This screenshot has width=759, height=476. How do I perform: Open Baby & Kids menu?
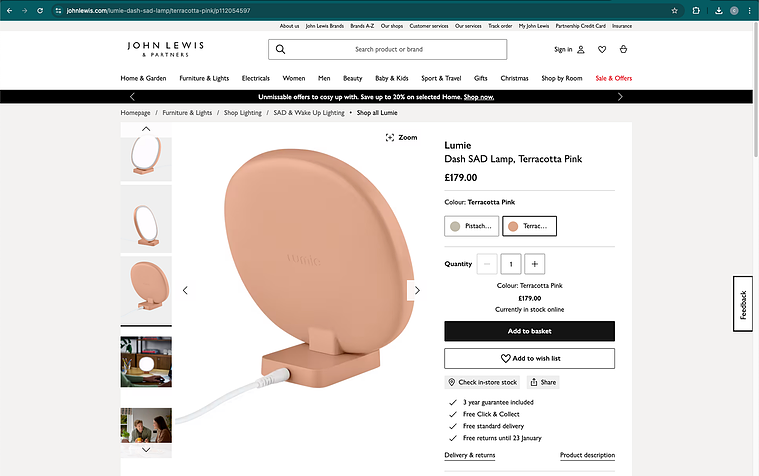392,78
